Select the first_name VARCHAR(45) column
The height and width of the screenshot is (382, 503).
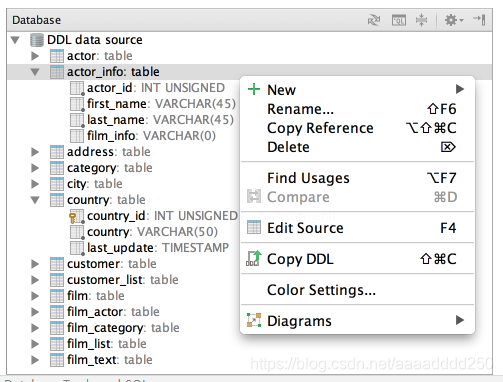153,104
